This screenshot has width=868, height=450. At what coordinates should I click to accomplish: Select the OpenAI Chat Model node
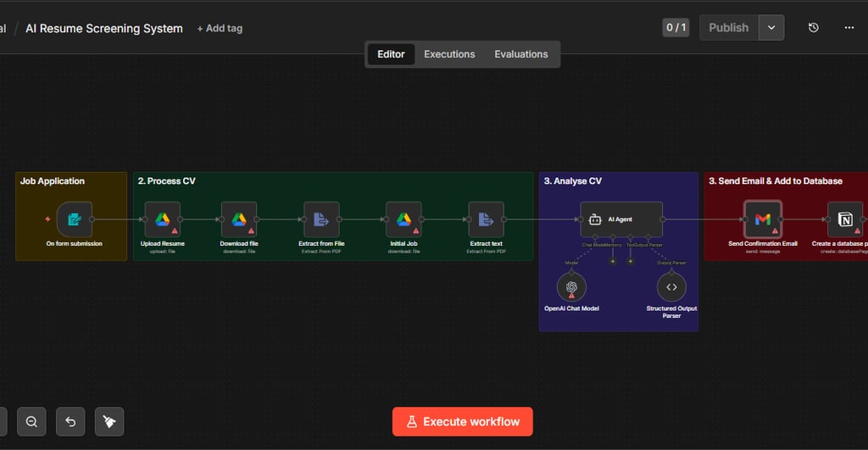click(571, 286)
